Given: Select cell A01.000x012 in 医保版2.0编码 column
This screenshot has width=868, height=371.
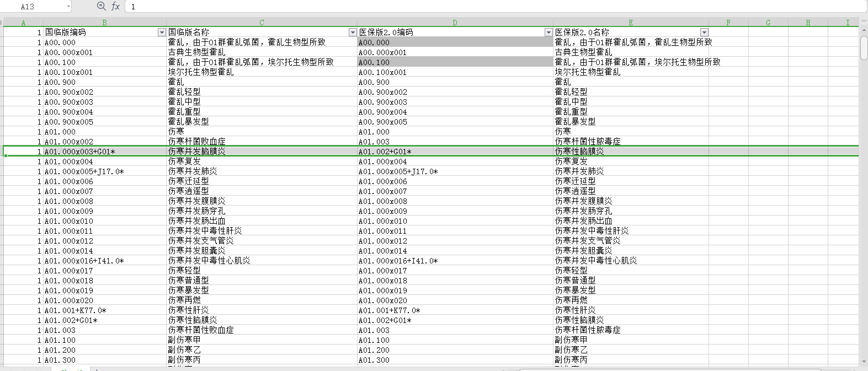Looking at the screenshot, I should tap(455, 241).
